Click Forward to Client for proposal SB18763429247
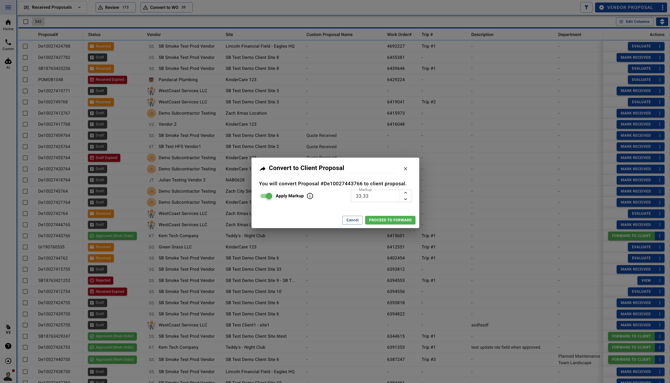 pos(631,336)
